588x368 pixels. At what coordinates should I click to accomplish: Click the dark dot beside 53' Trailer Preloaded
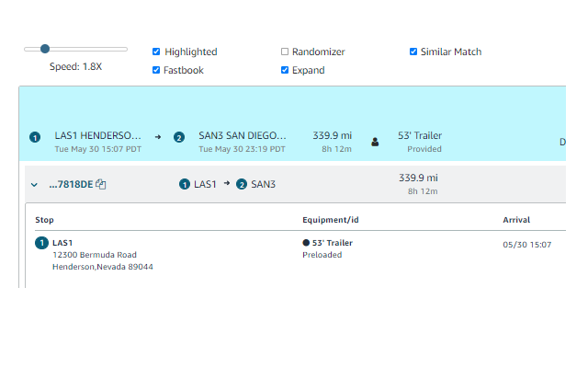(x=306, y=243)
